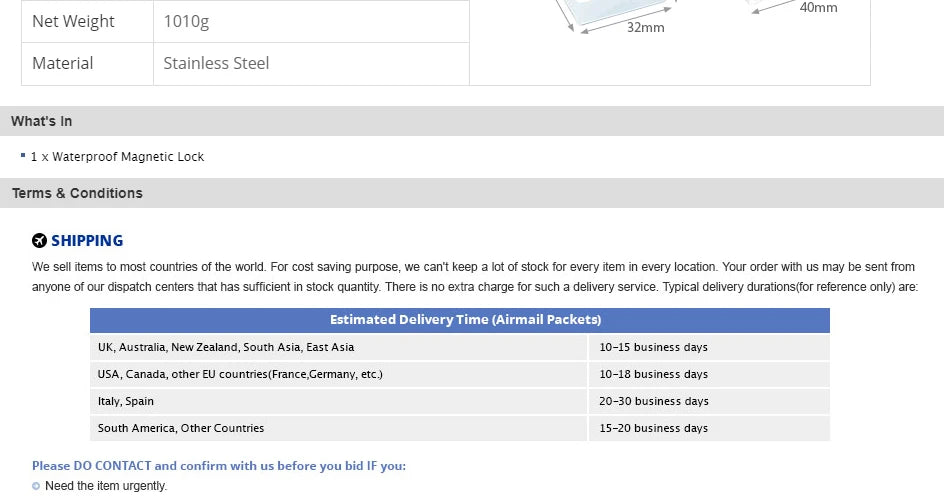Click the 1010g value cell
The image size is (944, 500).
(x=311, y=21)
